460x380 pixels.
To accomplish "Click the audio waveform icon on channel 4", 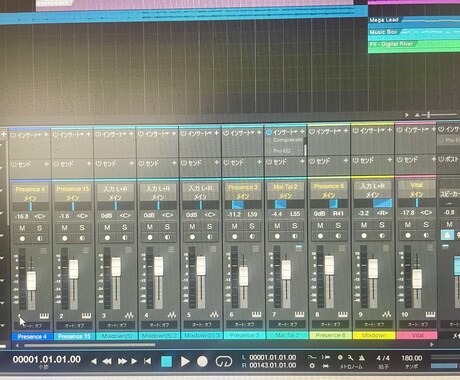I will (x=172, y=315).
